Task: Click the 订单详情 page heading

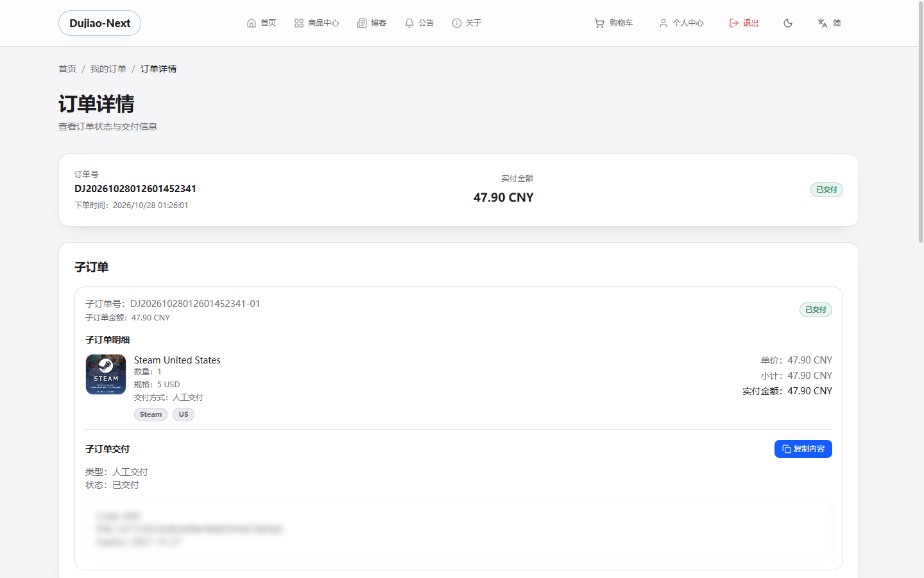Action: click(96, 104)
